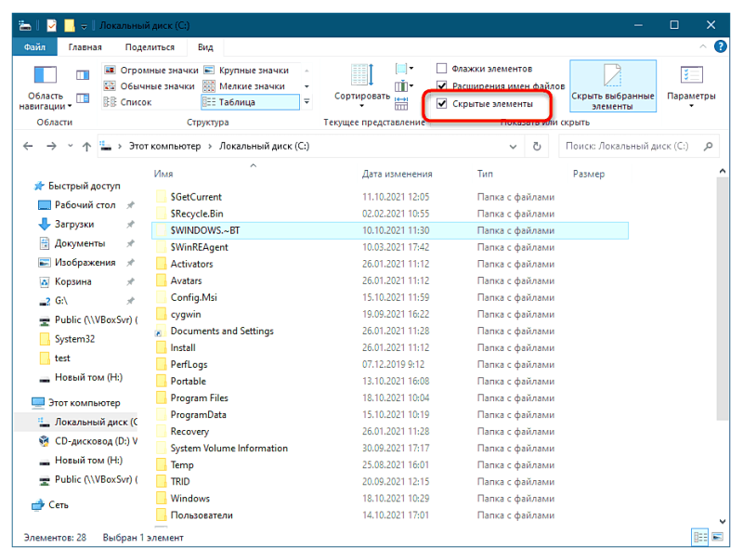Toggle the Details pane icon

pos(83,98)
